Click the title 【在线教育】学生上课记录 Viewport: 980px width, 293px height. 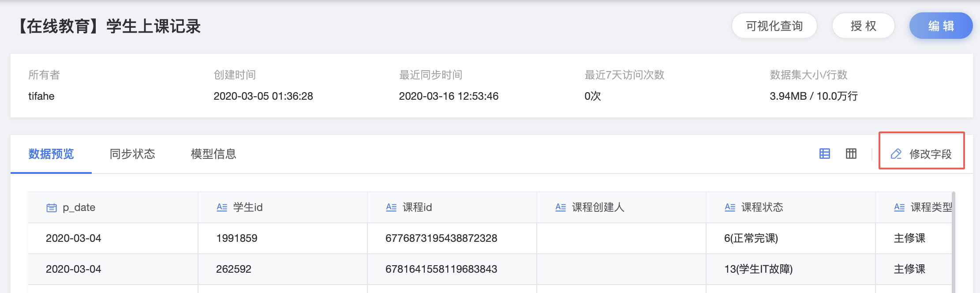[x=109, y=26]
